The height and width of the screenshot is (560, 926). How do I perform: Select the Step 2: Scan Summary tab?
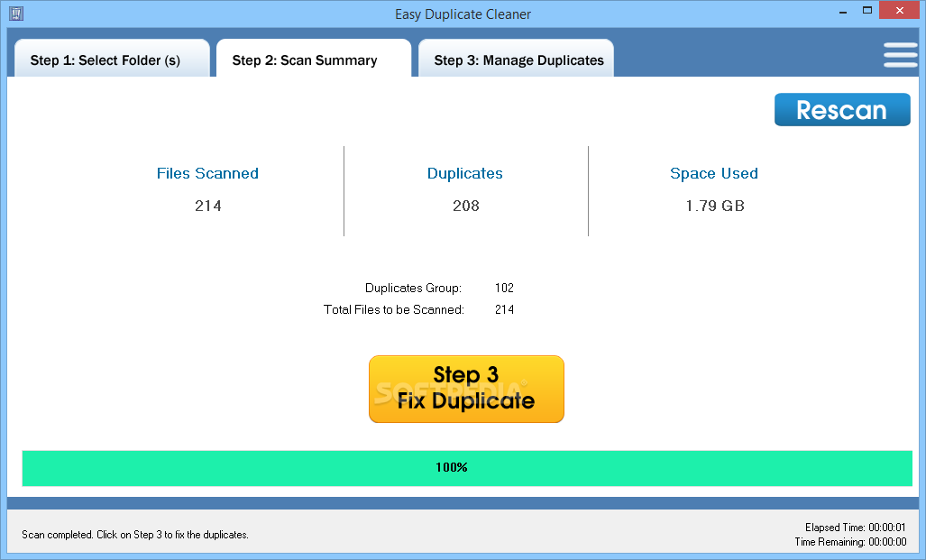[x=314, y=59]
